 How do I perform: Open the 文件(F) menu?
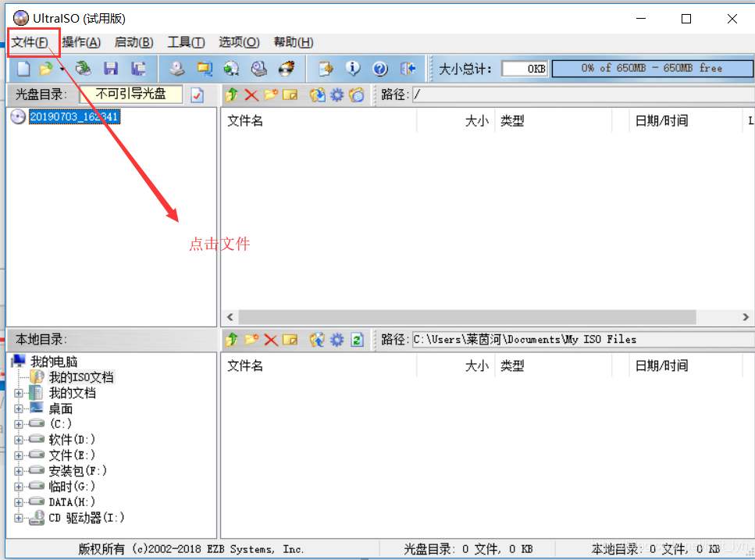click(x=30, y=42)
